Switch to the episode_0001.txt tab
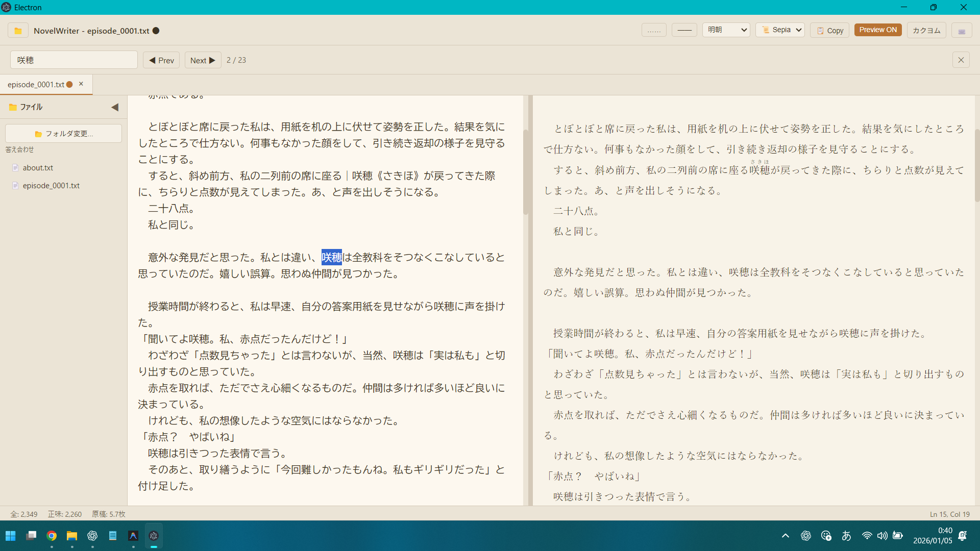Viewport: 980px width, 551px height. [x=36, y=85]
